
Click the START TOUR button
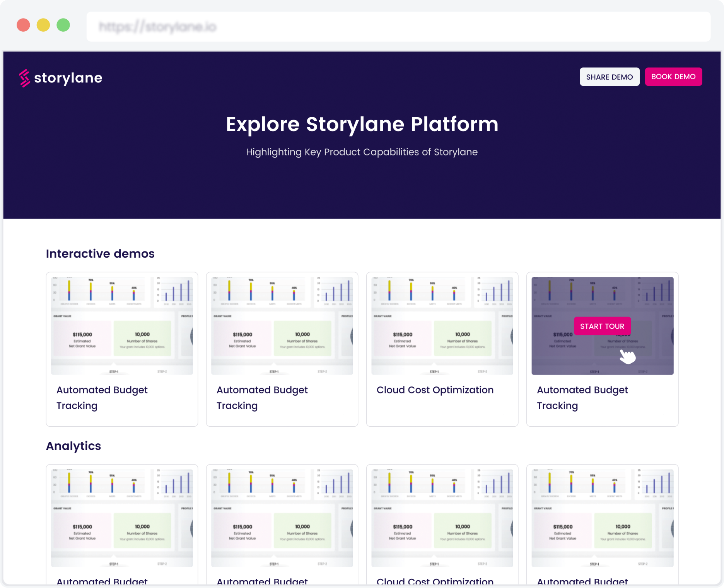(602, 326)
